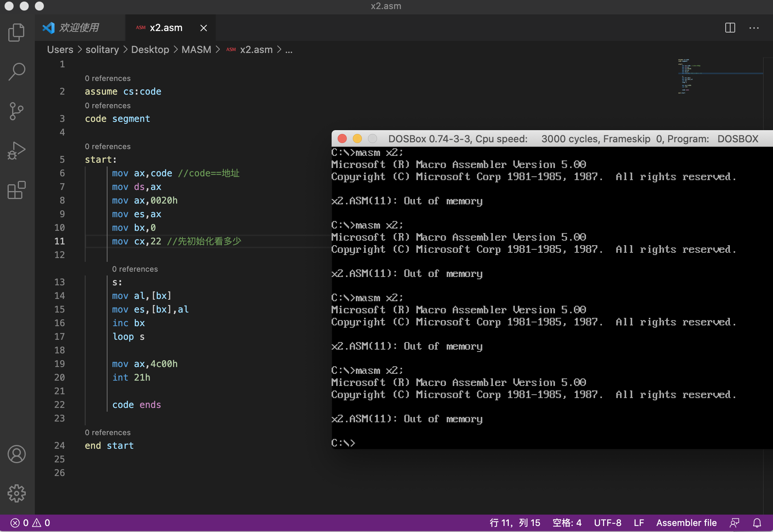Click the line and column indicator 行 11, 列 15
Image resolution: width=773 pixels, height=532 pixels.
point(515,523)
